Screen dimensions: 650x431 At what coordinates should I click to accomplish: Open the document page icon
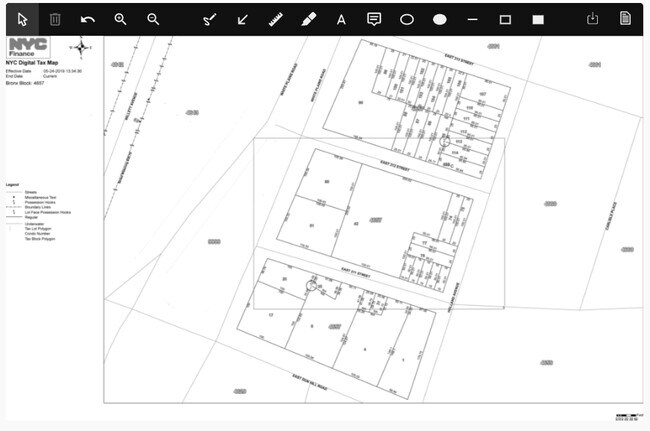(x=625, y=19)
